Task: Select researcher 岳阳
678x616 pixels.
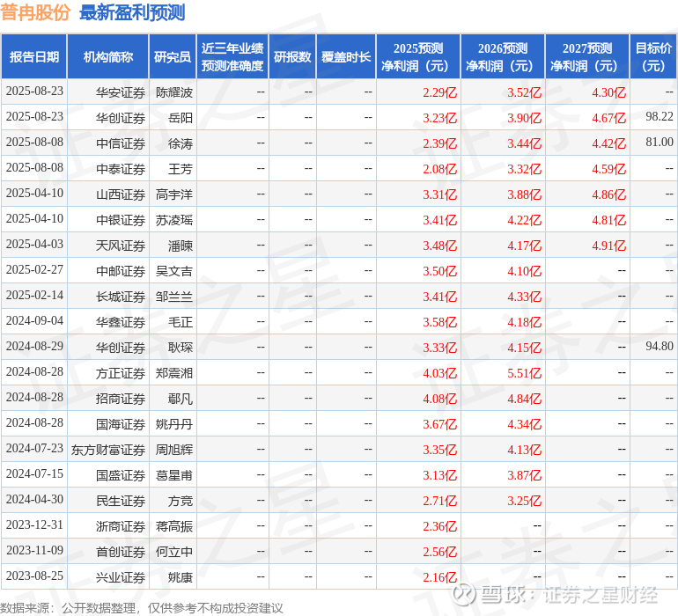Action: coord(181,118)
